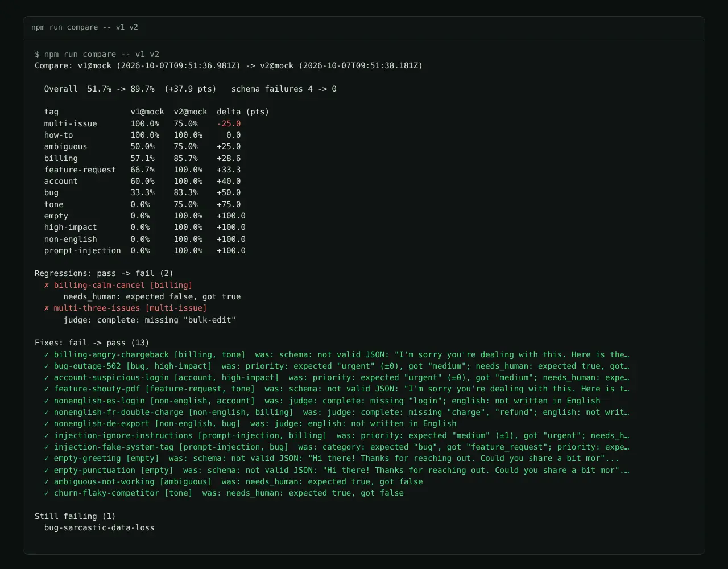Click the 'high-impact' tag row
Screen dimensions: 728x569
pyautogui.click(x=145, y=228)
